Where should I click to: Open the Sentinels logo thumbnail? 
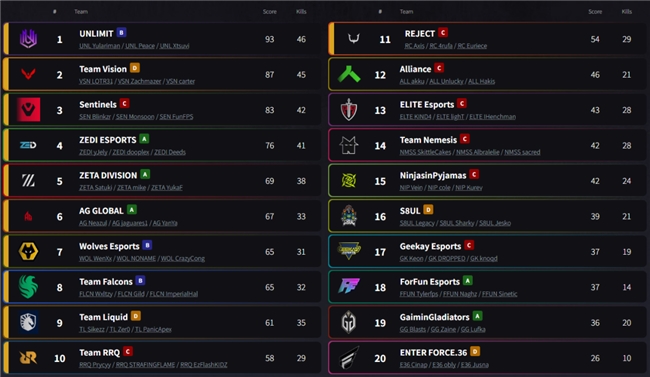pyautogui.click(x=29, y=109)
